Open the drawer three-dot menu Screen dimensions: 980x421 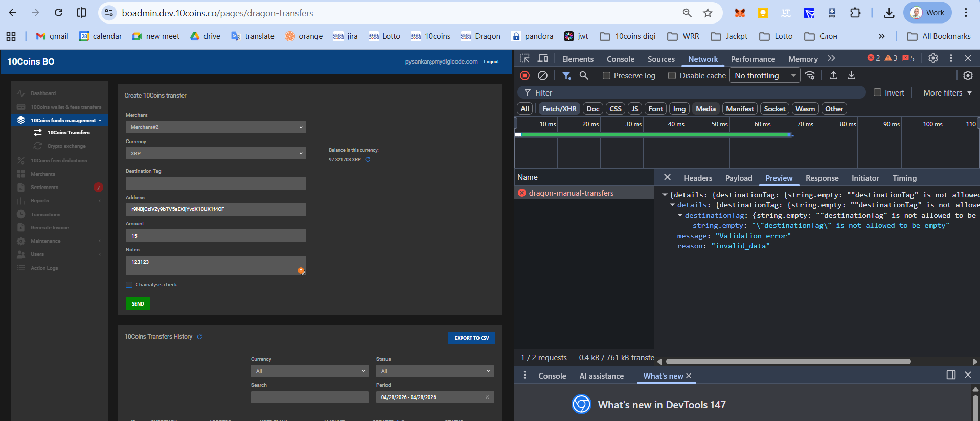pyautogui.click(x=525, y=376)
